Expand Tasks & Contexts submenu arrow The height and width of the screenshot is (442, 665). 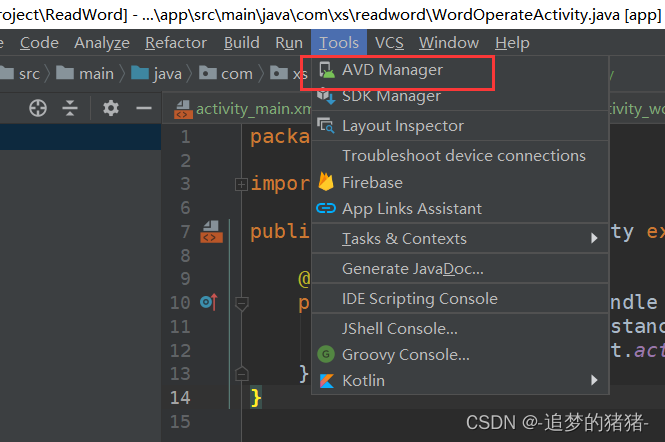pos(594,238)
